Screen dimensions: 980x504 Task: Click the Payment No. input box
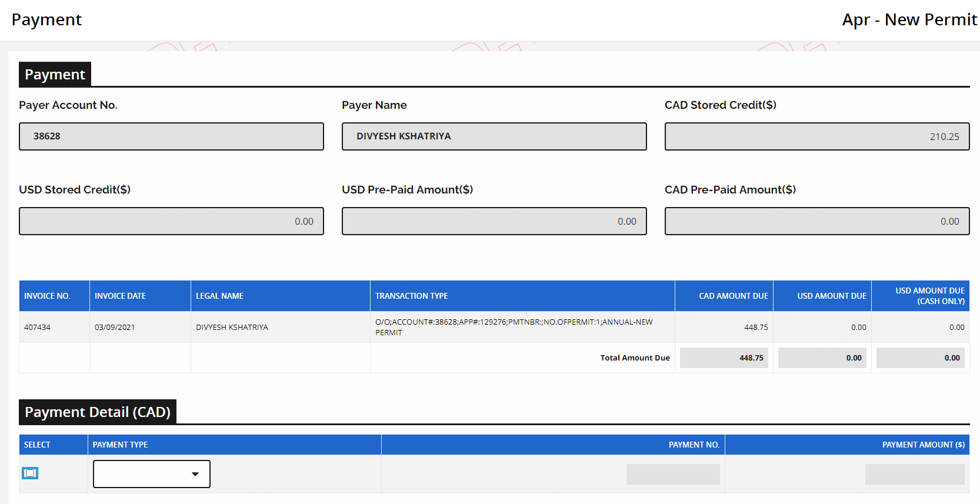(673, 474)
